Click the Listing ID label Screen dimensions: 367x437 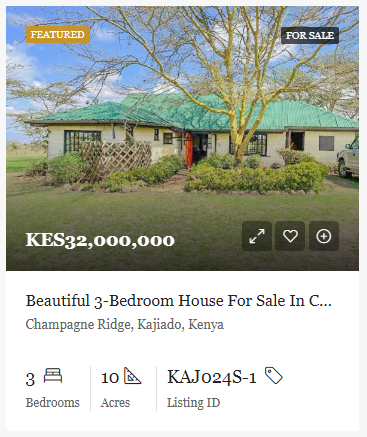pyautogui.click(x=193, y=403)
